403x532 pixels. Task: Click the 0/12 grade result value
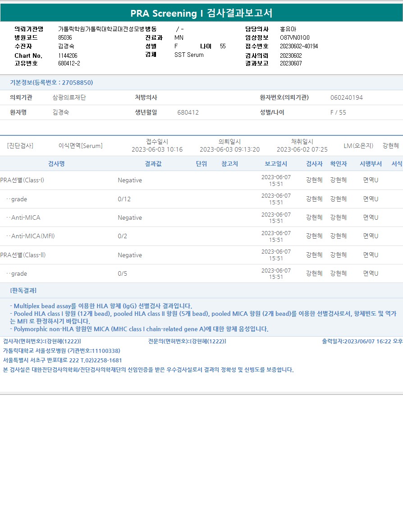124,199
